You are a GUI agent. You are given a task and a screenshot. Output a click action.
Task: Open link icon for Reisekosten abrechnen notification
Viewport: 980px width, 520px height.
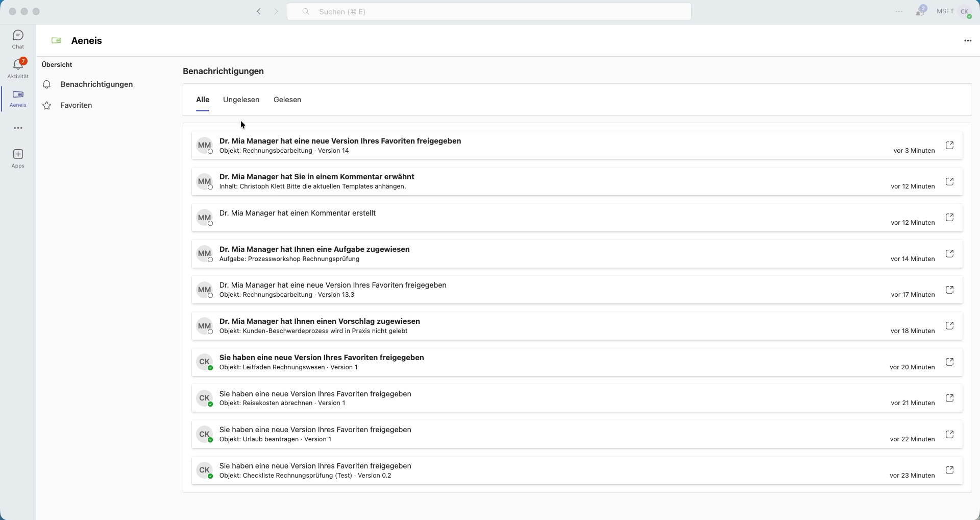pyautogui.click(x=949, y=398)
